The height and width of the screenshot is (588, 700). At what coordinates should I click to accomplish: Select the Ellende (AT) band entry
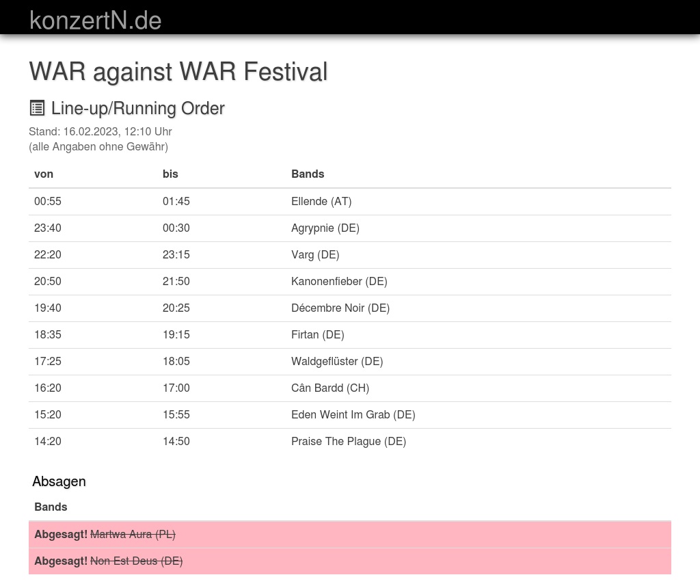point(321,201)
